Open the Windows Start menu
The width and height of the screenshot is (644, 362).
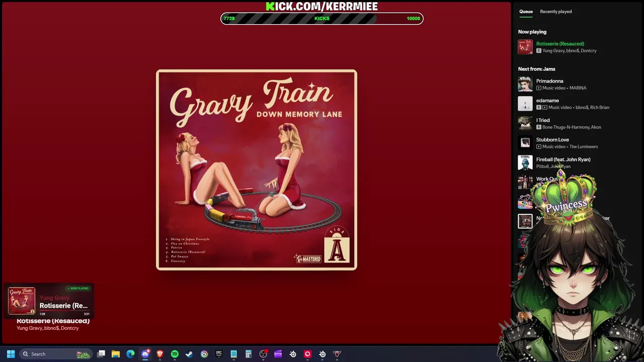tap(11, 354)
